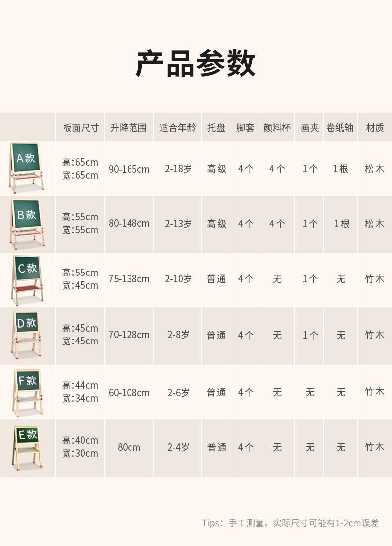Screen dimensions: 392x546
Task: Select the 高:44cm 宽:34cm size cell
Action: 80,392
